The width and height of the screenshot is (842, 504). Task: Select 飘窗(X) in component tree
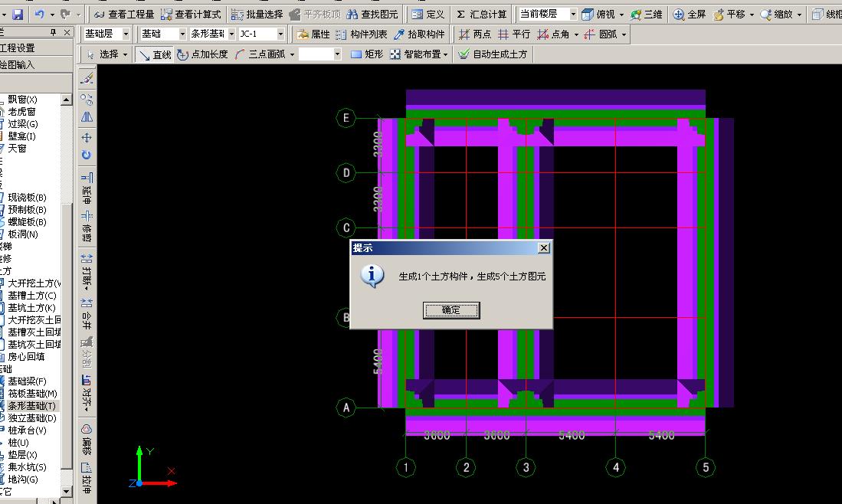(x=22, y=100)
